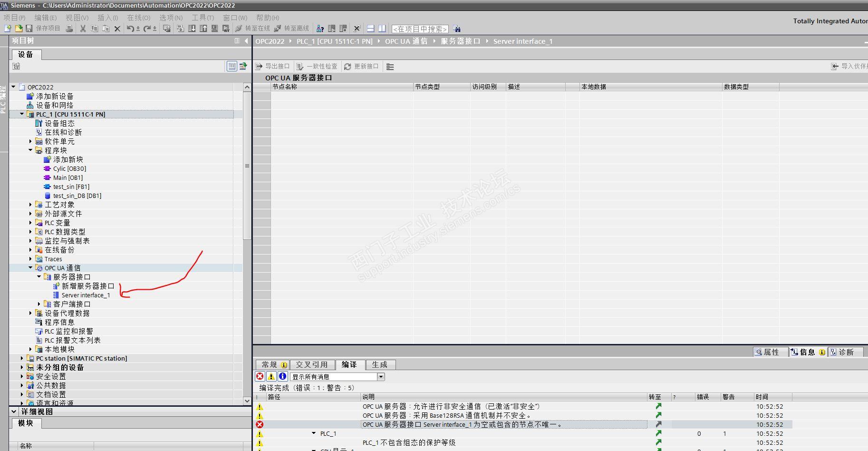
Task: Click the print toolbar icon
Action: pos(69,29)
